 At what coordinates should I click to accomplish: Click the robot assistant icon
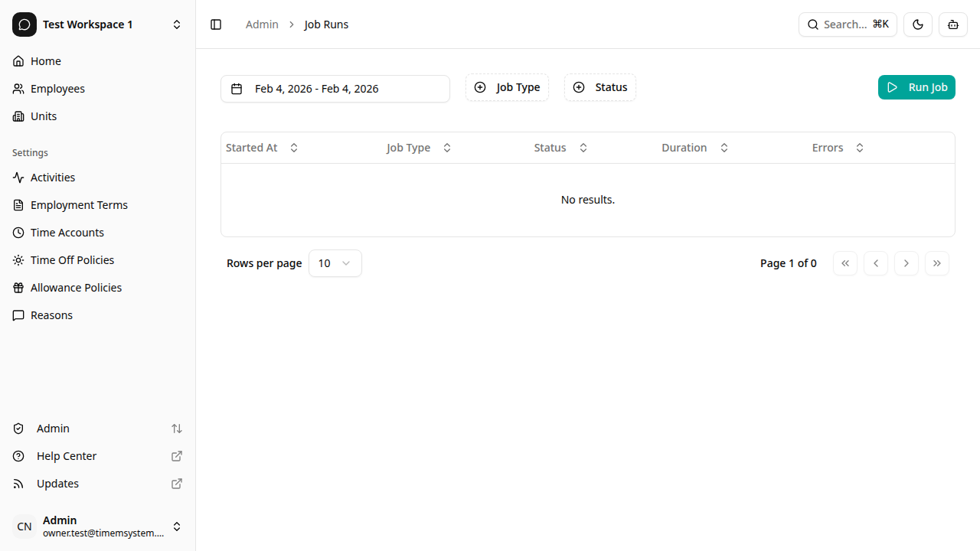coord(953,24)
